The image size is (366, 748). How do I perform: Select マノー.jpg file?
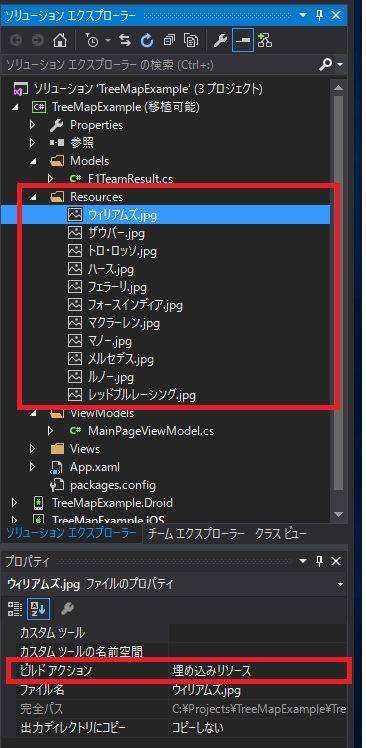(110, 341)
